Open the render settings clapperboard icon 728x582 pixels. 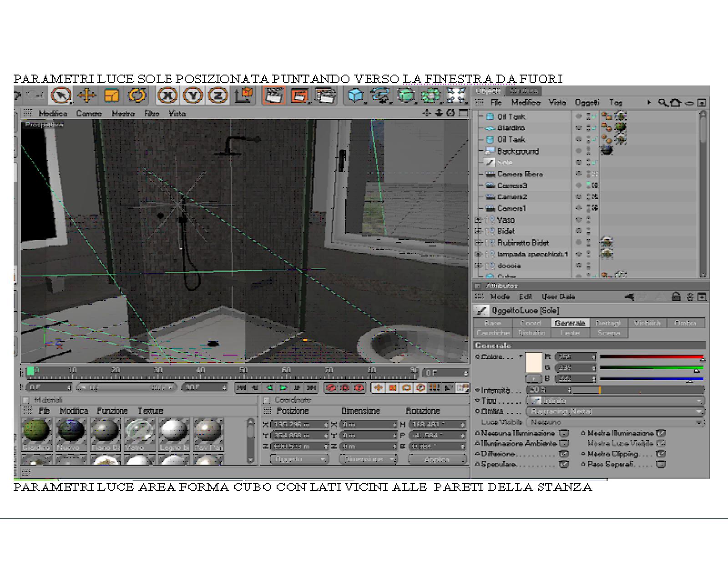click(x=325, y=95)
